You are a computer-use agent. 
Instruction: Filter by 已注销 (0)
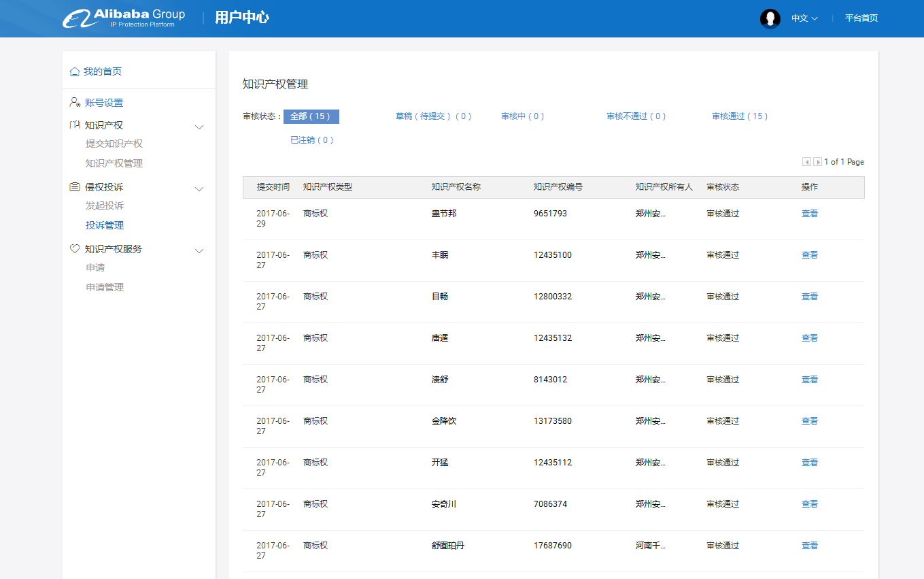[312, 140]
